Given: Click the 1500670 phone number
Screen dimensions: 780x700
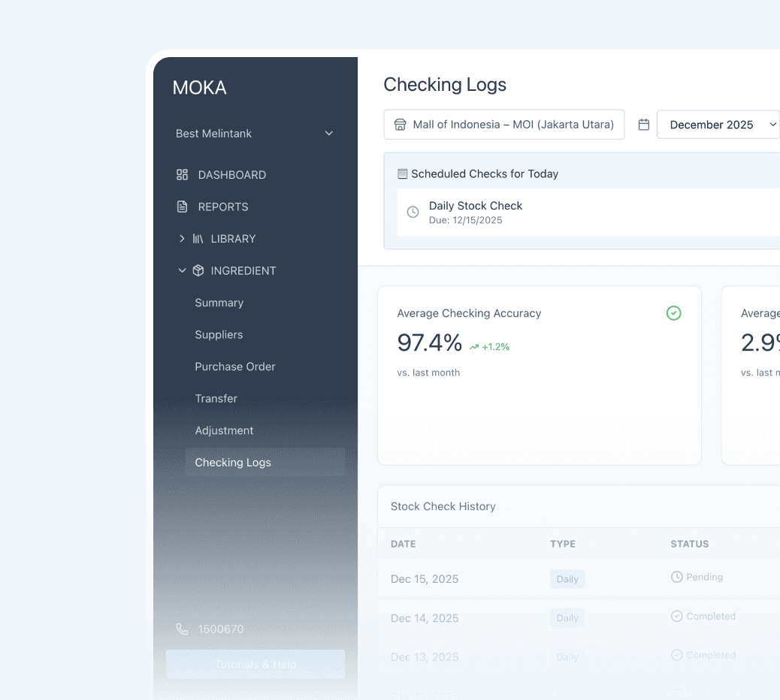Looking at the screenshot, I should coord(221,629).
